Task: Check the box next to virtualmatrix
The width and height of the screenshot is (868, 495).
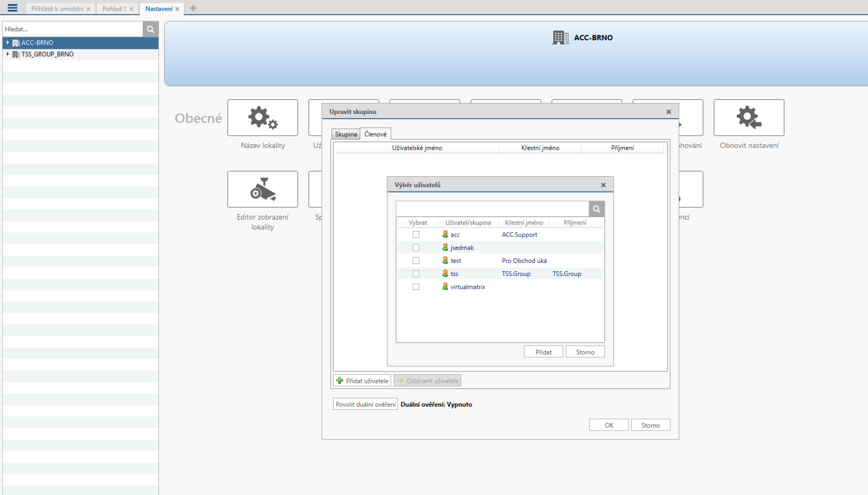Action: click(416, 287)
